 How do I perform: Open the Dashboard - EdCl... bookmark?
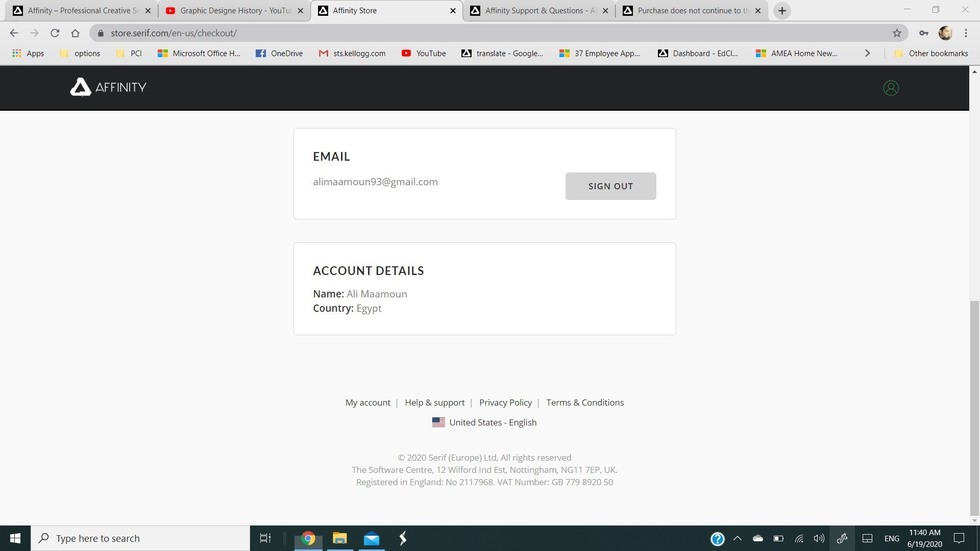[698, 53]
